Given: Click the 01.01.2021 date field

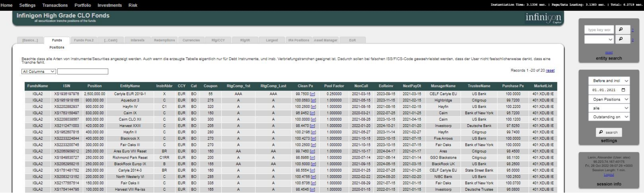Looking at the screenshot, I should (609, 90).
